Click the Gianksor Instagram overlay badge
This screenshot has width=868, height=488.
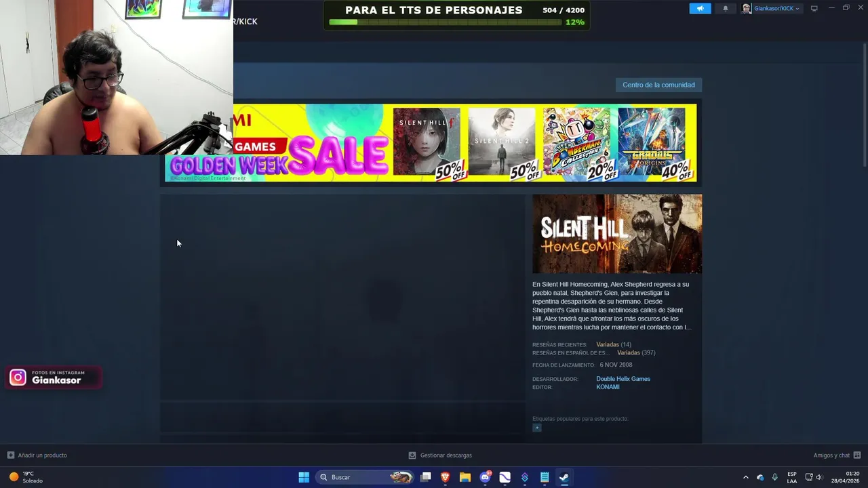pyautogui.click(x=54, y=378)
